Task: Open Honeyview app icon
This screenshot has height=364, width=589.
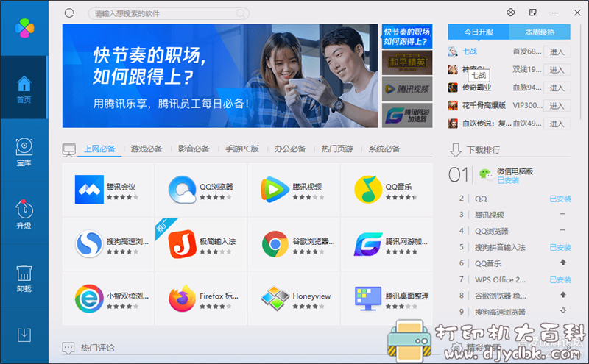Action: 275,299
